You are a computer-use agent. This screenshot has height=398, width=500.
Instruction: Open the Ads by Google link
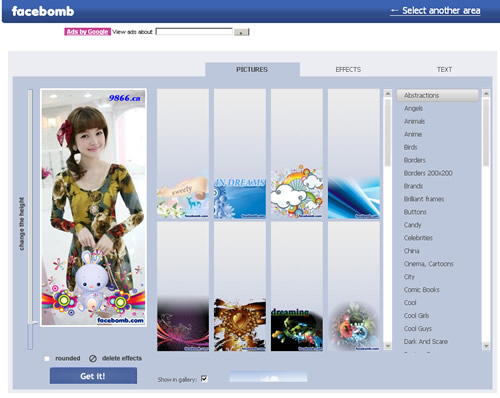tap(87, 32)
